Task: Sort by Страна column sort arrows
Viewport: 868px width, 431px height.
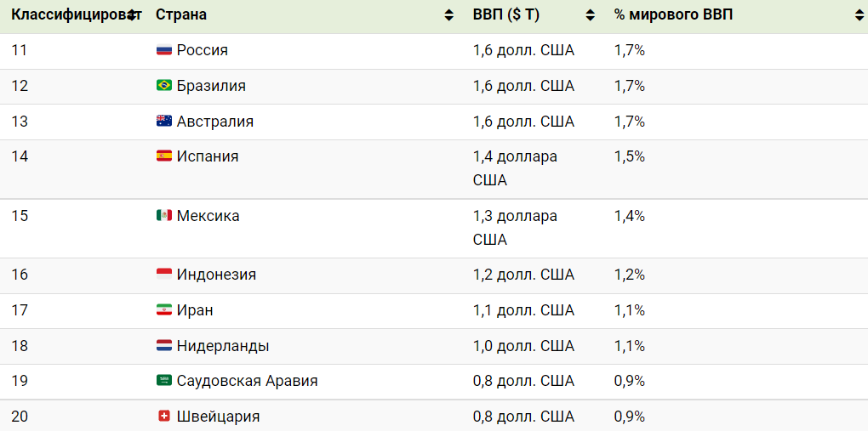Action: click(x=448, y=15)
